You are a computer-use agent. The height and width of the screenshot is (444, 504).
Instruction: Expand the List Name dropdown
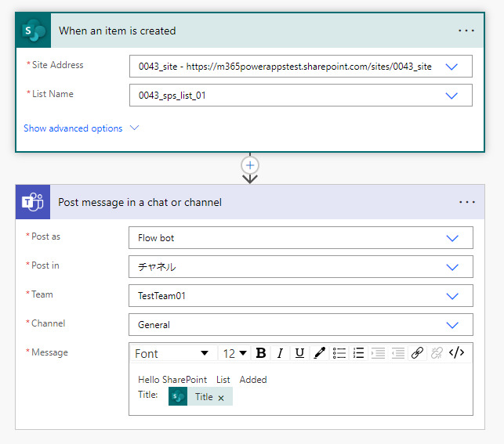coord(451,96)
